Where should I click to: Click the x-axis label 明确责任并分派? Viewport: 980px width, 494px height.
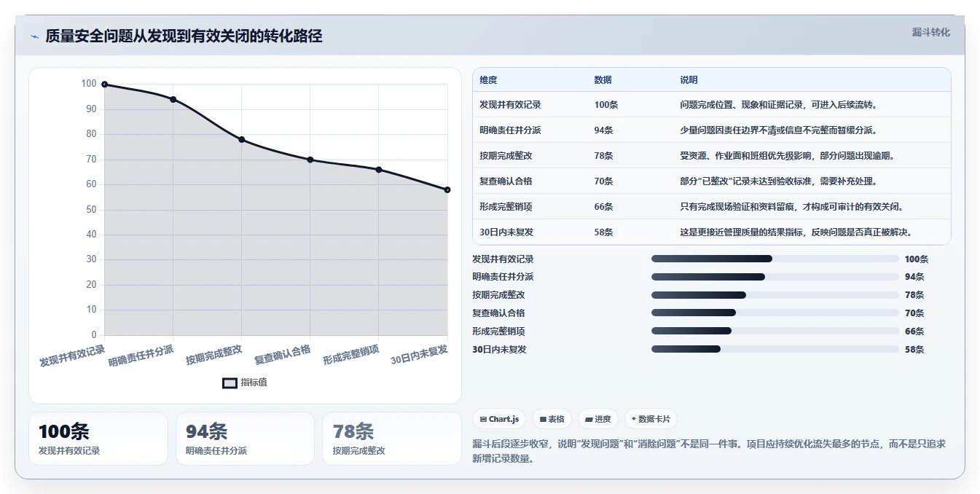(x=141, y=356)
